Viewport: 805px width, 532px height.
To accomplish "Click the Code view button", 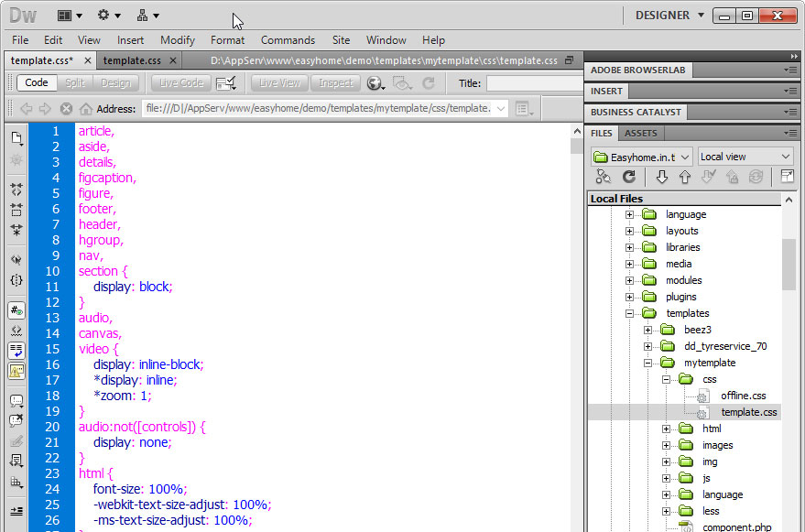I will pyautogui.click(x=37, y=83).
